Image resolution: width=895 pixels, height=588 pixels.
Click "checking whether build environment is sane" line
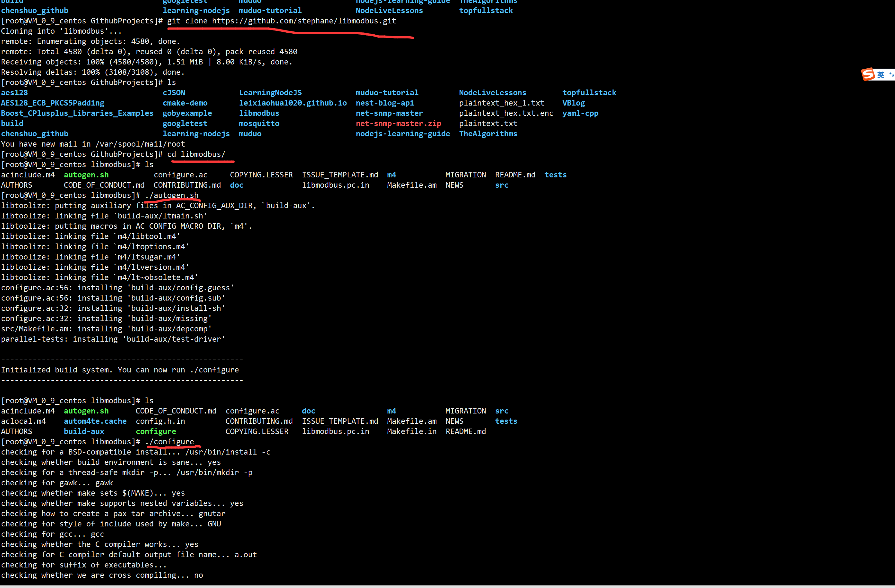click(111, 463)
